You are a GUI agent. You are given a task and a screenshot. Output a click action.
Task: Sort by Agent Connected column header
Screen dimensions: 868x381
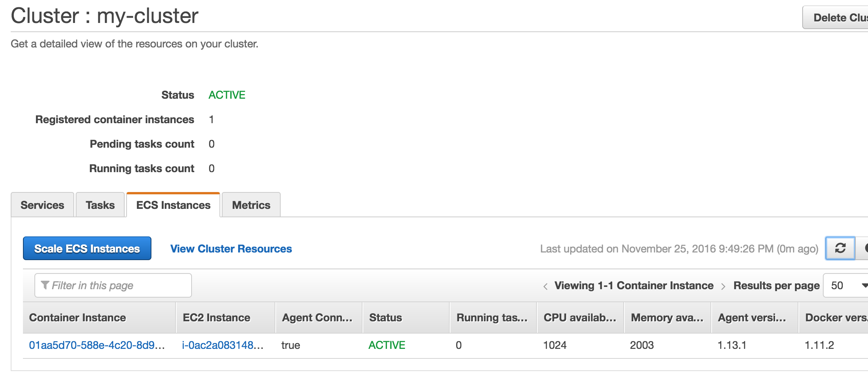point(319,317)
